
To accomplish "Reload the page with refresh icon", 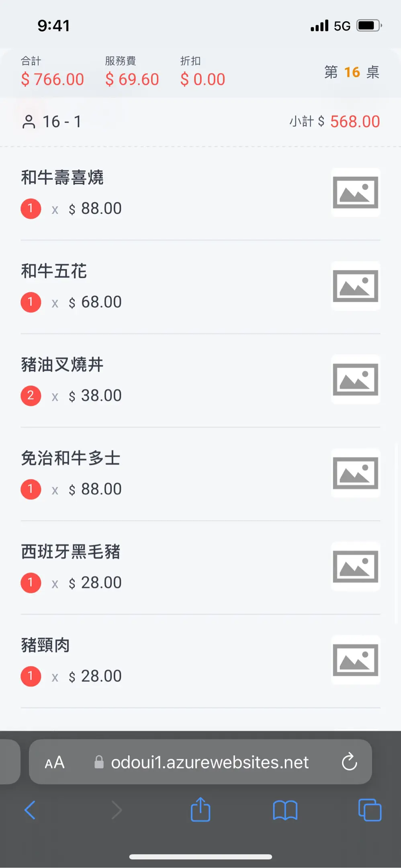I will click(349, 762).
